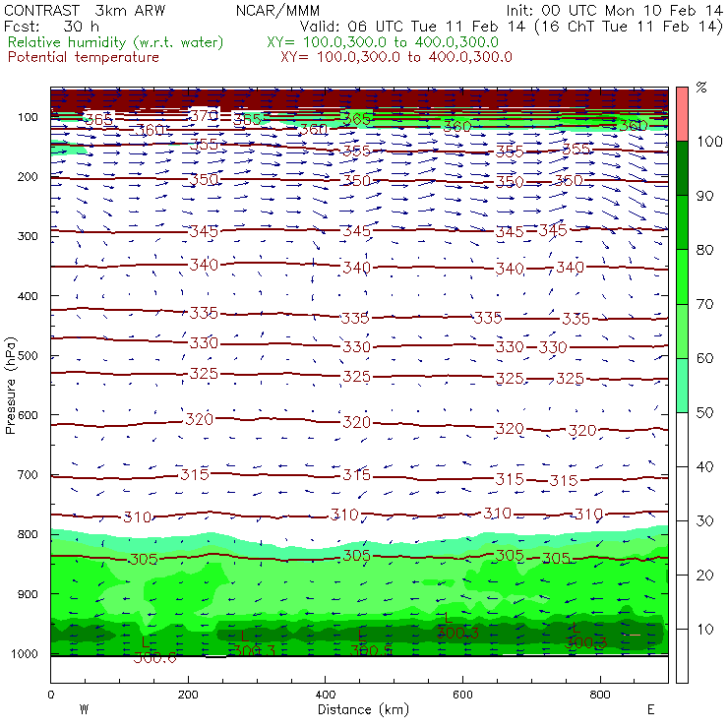Click the colorbar tick label "40"
The width and height of the screenshot is (728, 728).
(704, 466)
